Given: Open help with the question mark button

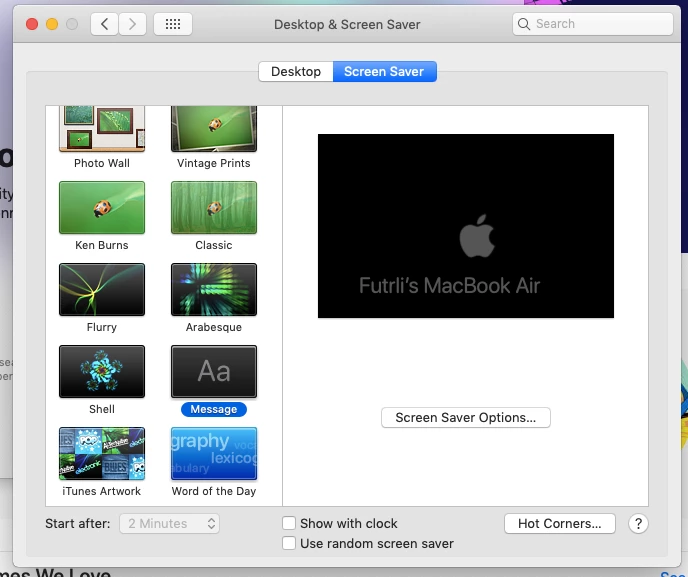Looking at the screenshot, I should (638, 523).
